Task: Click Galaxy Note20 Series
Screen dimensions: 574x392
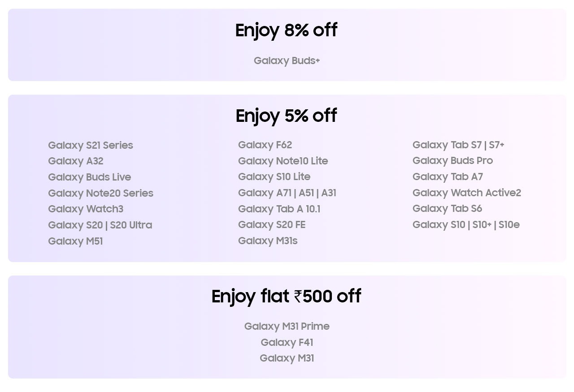Action: 101,194
